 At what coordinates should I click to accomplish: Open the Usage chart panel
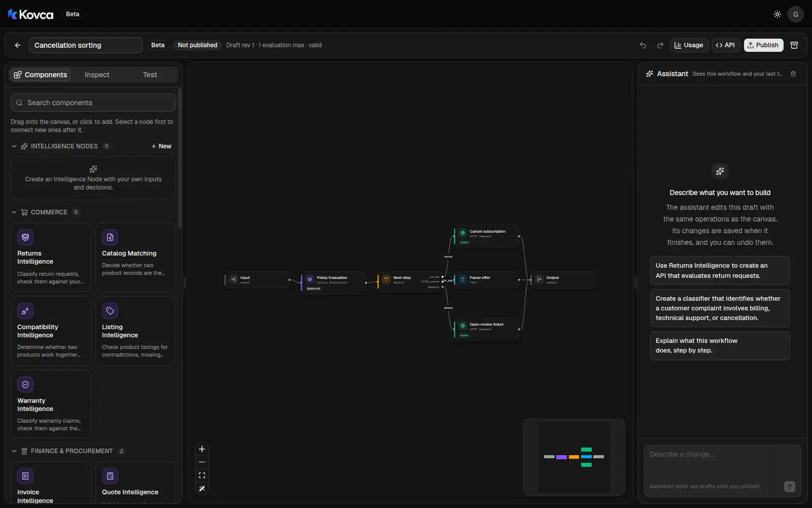(x=689, y=45)
